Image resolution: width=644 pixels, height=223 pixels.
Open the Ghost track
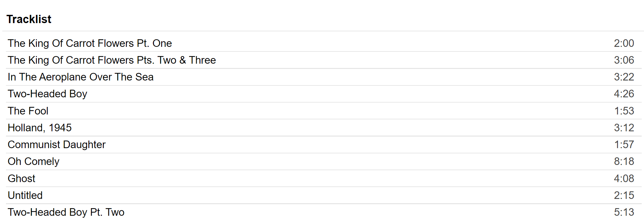(21, 178)
